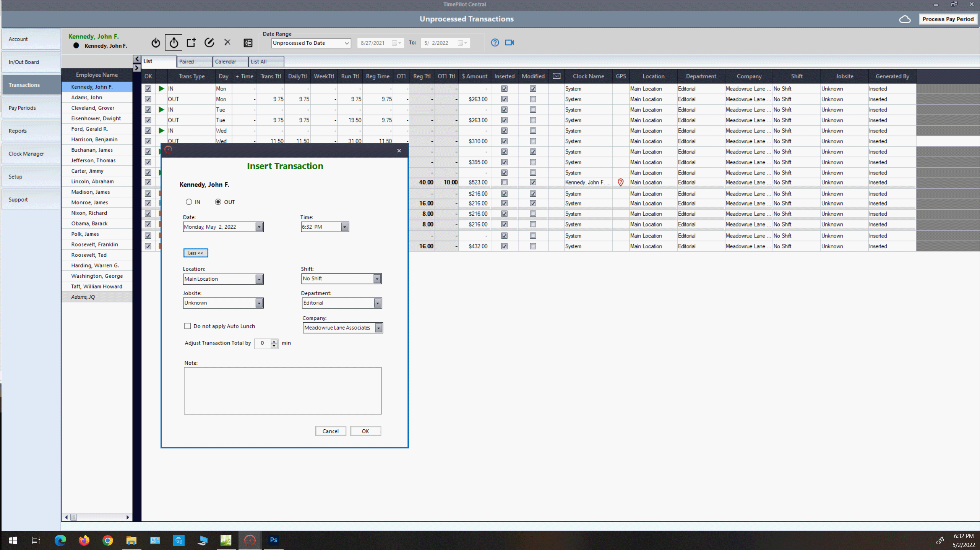Click the add-item square-plus toolbar icon
980x550 pixels.
pos(191,42)
